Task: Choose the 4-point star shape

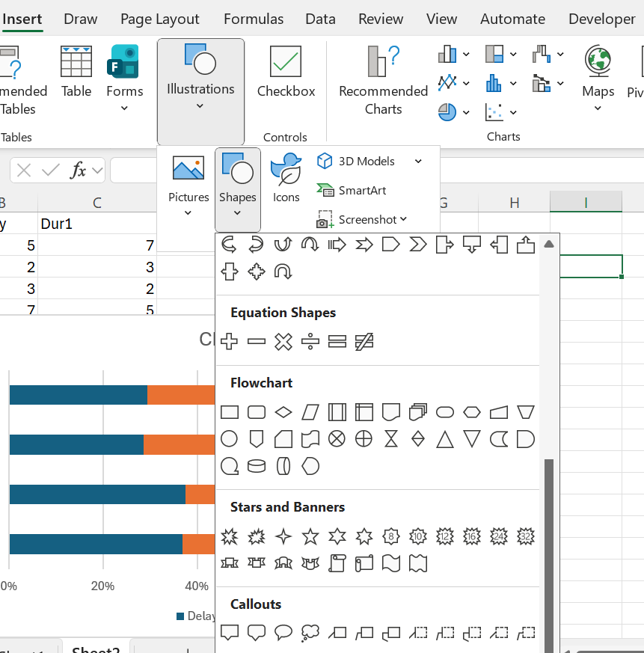Action: click(283, 536)
